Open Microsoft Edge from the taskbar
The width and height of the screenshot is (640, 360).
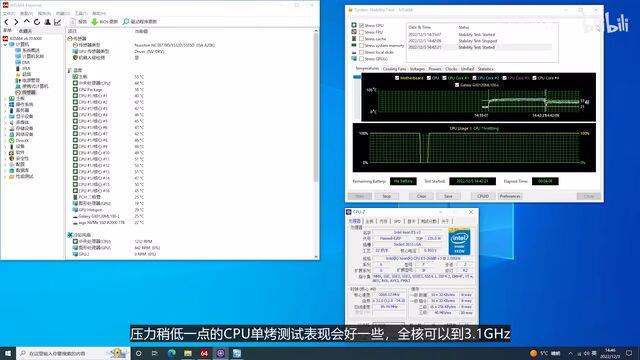[171, 353]
